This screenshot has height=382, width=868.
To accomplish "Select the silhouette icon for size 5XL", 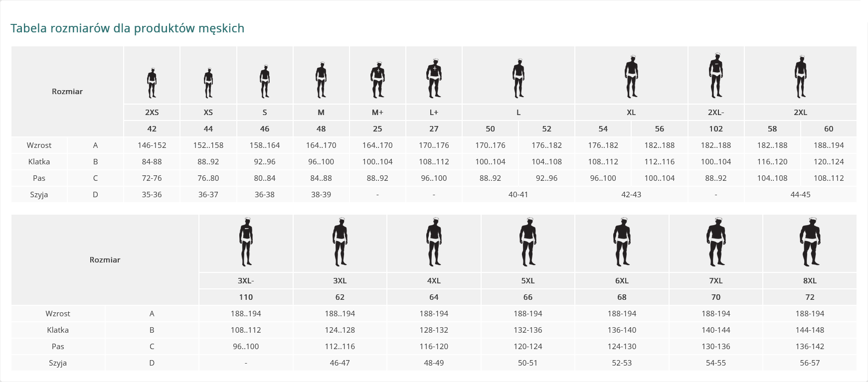I will click(x=528, y=242).
